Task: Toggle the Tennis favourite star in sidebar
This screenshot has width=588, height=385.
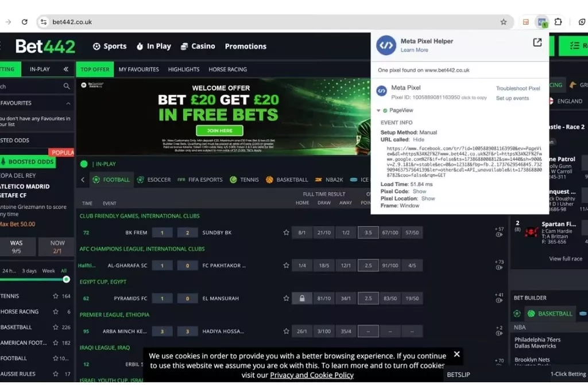Action: click(56, 296)
